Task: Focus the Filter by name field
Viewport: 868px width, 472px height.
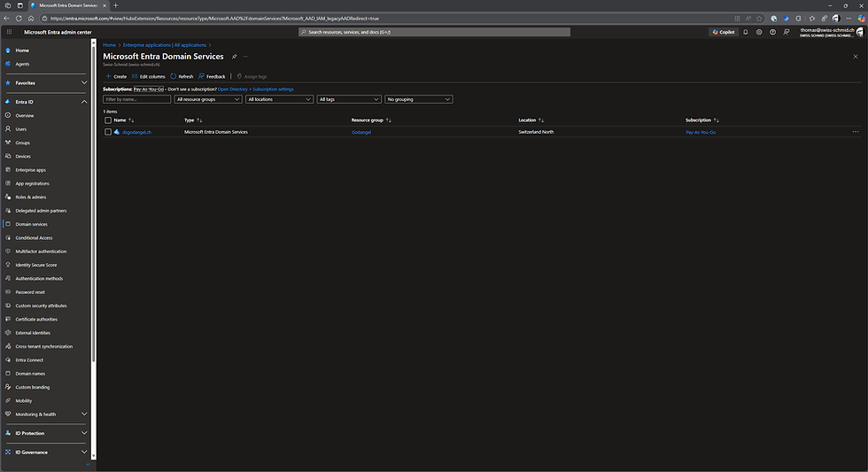Action: coord(136,99)
